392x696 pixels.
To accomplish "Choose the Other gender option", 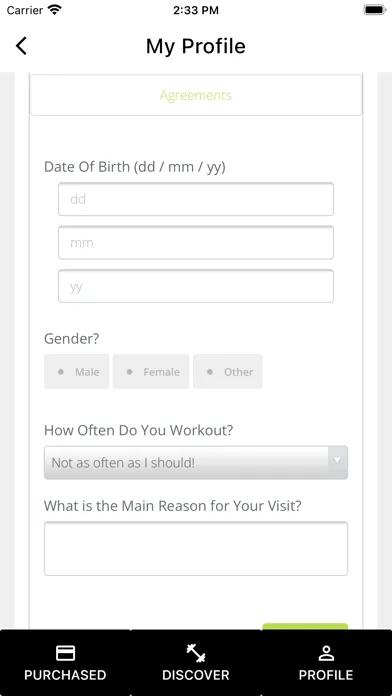I will point(228,372).
